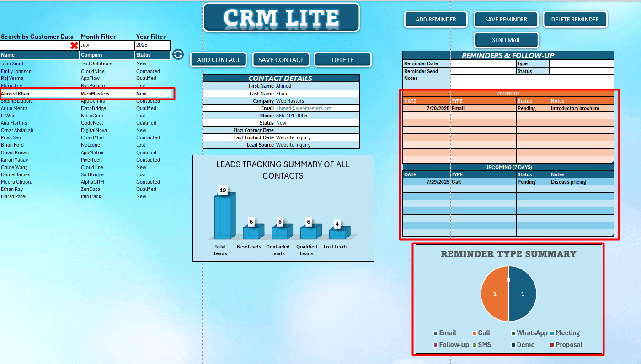This screenshot has width=641, height=364.
Task: Clear the customer search using the red X icon
Action: point(73,45)
